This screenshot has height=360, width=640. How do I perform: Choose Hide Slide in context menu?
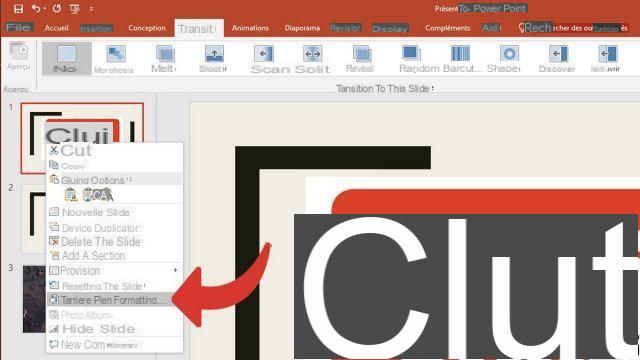(114, 329)
